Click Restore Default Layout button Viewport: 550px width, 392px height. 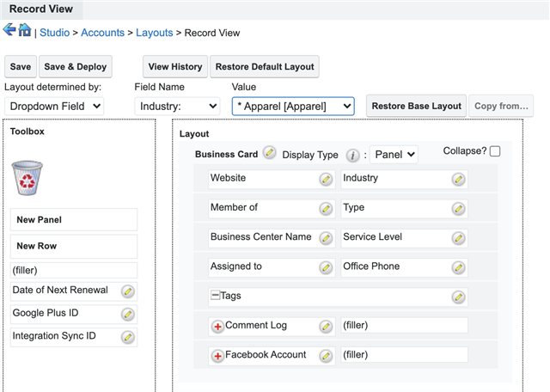265,67
